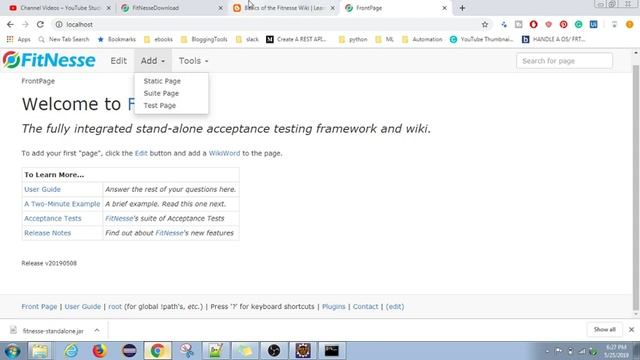Open the Automation bookmark folder

point(422,39)
